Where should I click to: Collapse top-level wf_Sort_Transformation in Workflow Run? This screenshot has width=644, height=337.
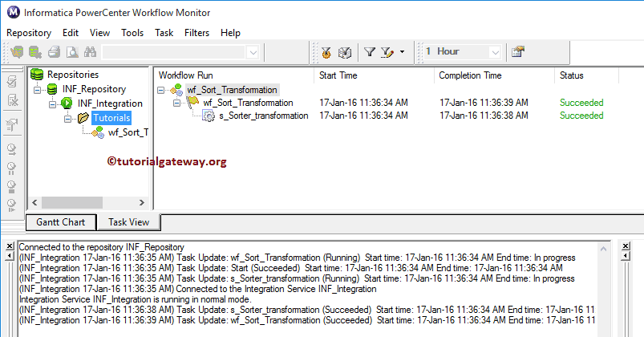(x=161, y=90)
